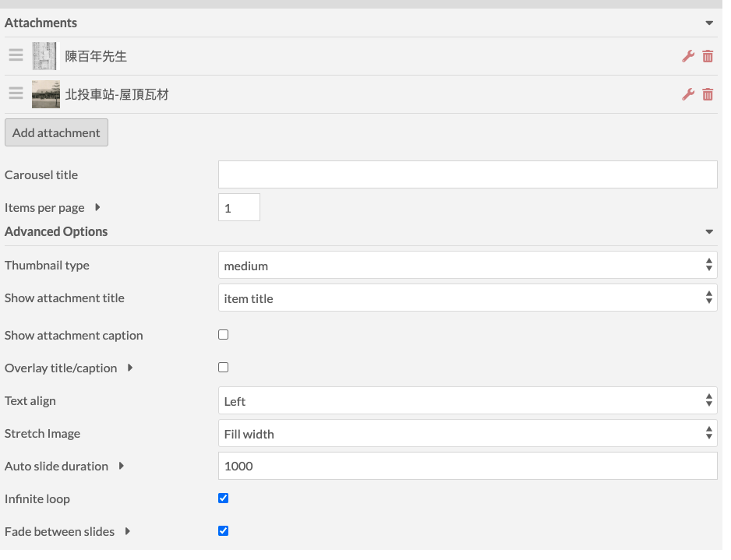731x560 pixels.
Task: Toggle the Overlay title/caption checkbox
Action: 224,368
